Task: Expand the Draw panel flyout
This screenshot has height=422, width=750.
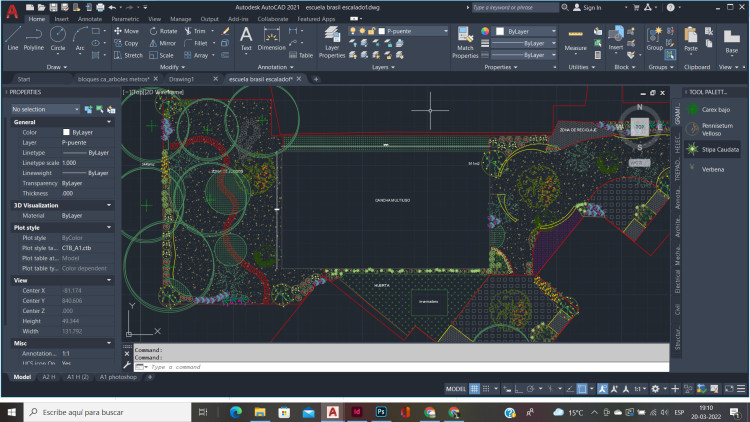Action: tap(57, 67)
